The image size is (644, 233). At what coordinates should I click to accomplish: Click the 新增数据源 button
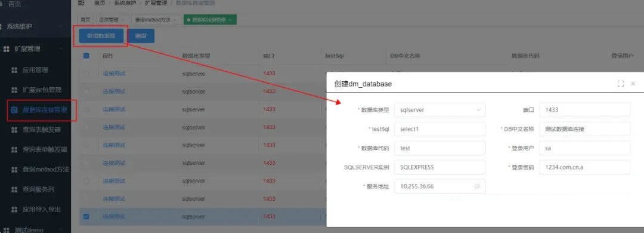coord(101,36)
